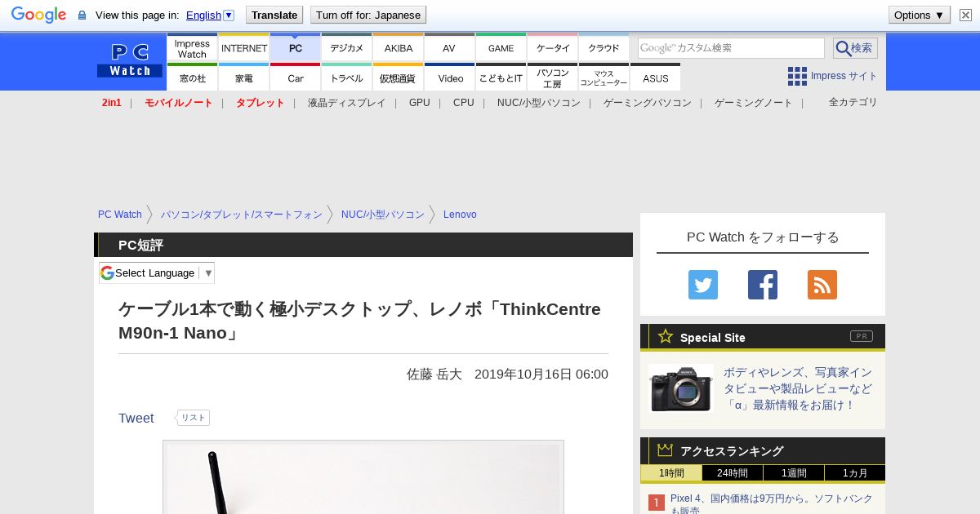980x514 pixels.
Task: Open the 仮想通貨 nav tab
Action: (x=399, y=78)
